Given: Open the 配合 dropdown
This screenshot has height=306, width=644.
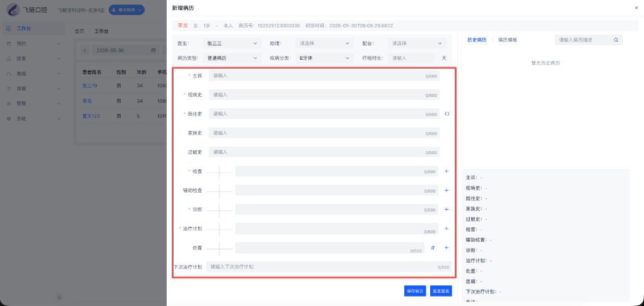Looking at the screenshot, I should pyautogui.click(x=417, y=43).
